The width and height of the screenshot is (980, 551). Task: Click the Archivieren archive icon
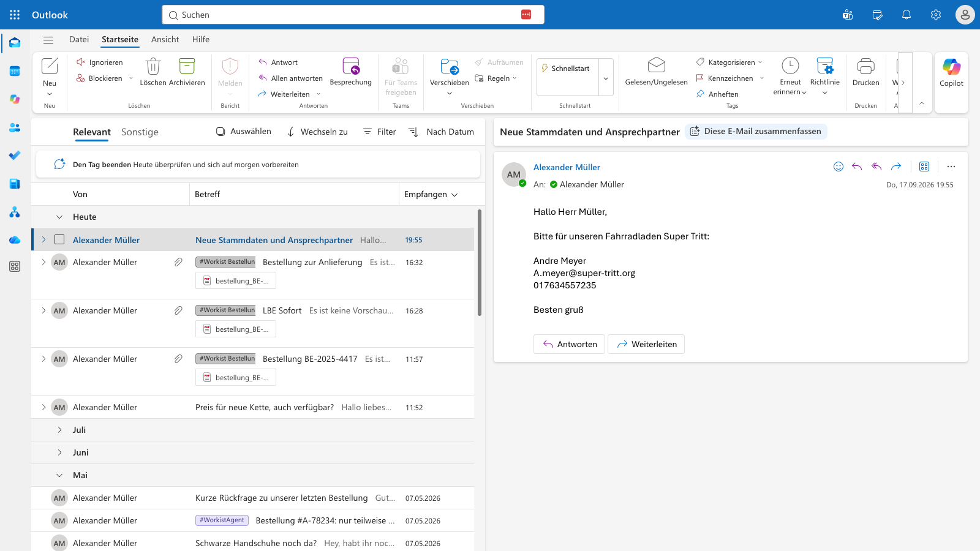click(x=187, y=72)
